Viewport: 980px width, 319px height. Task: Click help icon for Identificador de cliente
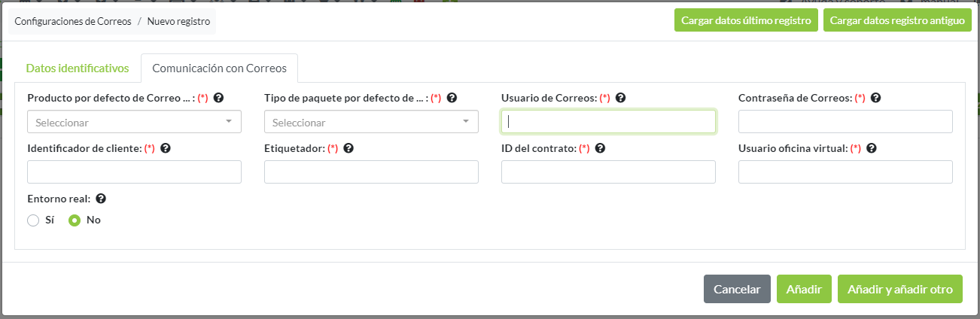click(x=166, y=148)
